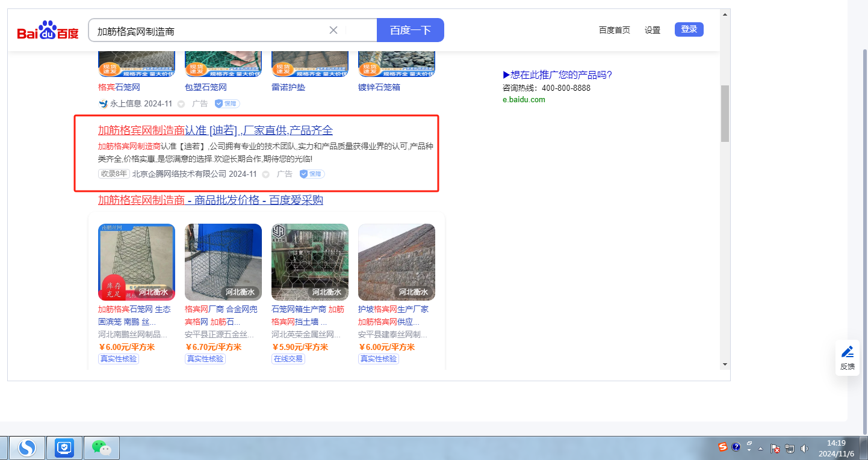
Task: Open the 格宾网厂商 合金网兜 product title
Action: tap(221, 315)
